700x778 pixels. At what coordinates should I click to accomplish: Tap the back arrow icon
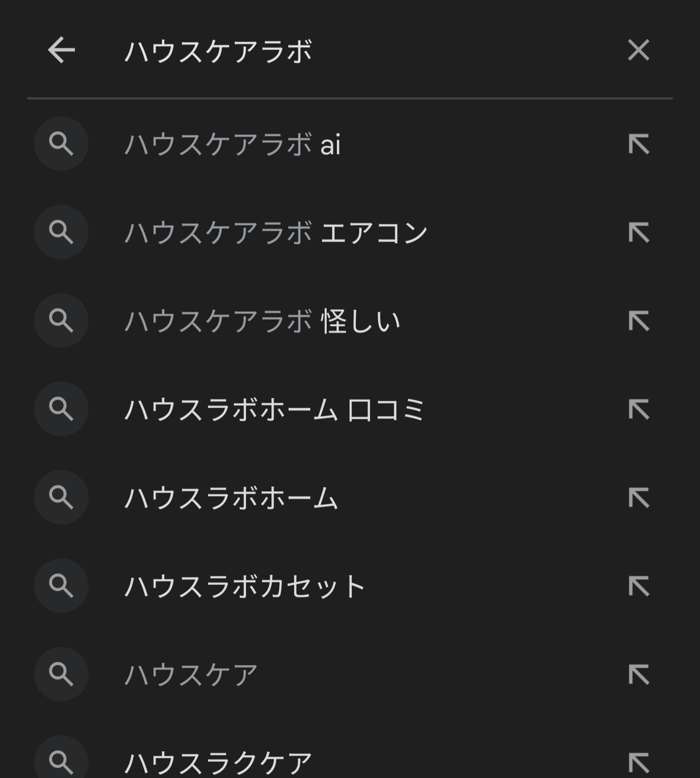(61, 50)
